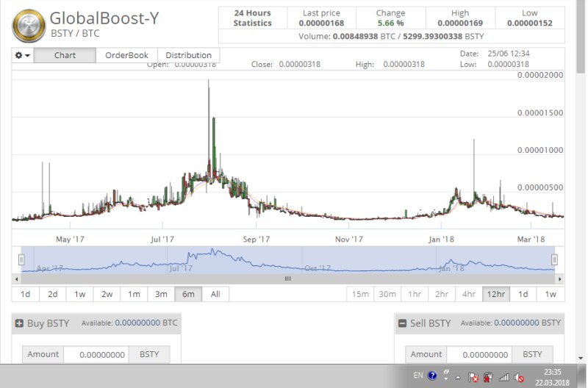Viewport: 588px width, 388px height.
Task: Open the Action Center flag icon
Action: click(x=474, y=376)
